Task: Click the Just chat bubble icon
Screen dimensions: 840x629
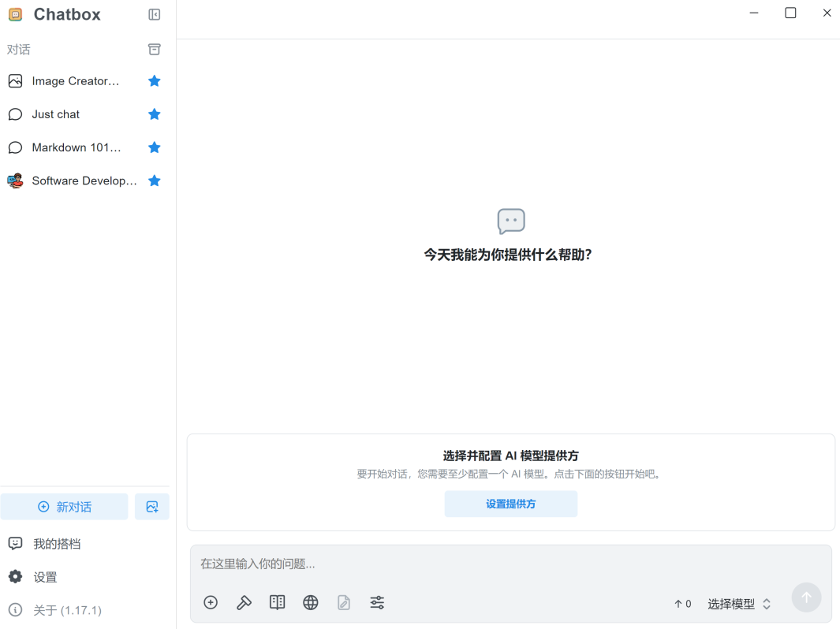Action: [16, 114]
